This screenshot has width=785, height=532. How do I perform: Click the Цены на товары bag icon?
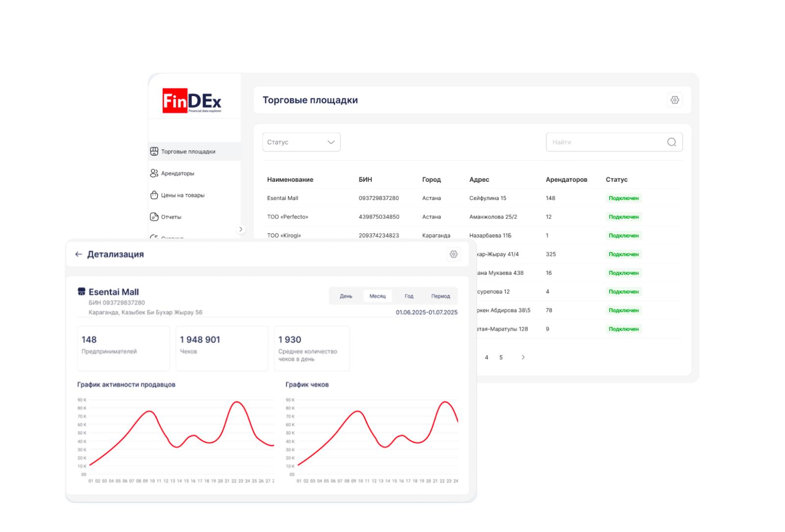(x=154, y=195)
